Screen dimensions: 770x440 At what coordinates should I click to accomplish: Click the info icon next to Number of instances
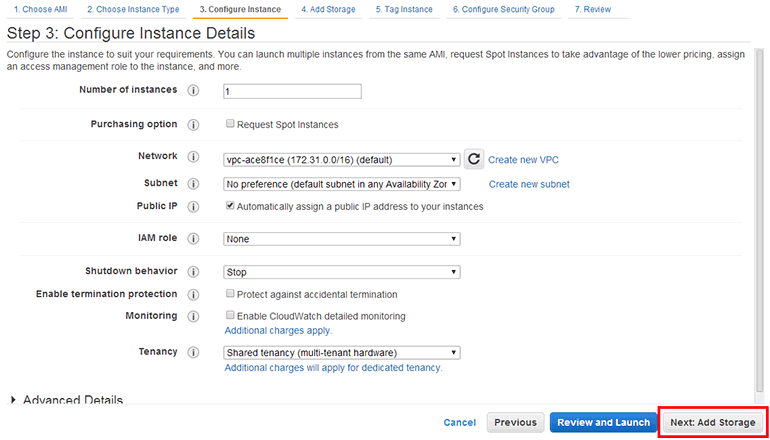tap(193, 91)
